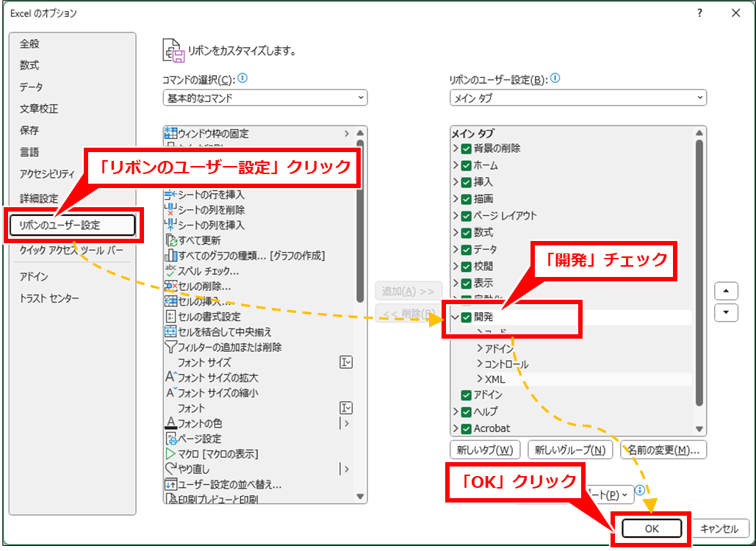Viewport: 756px width, 551px height.
Task: Uncheck the ホーム tab checkbox
Action: 467,165
